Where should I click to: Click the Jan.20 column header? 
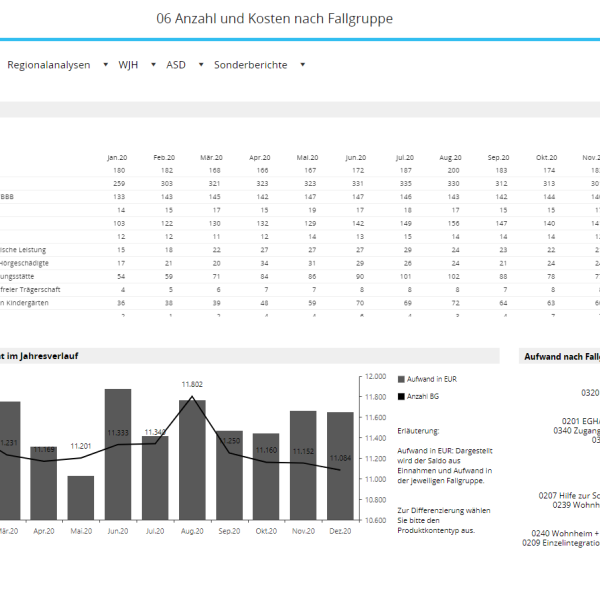[117, 158]
